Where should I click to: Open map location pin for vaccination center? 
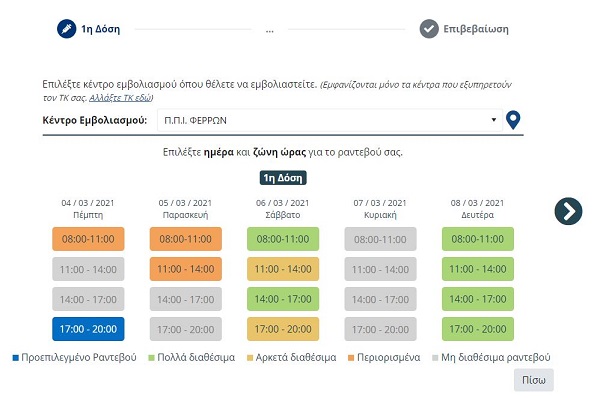click(513, 120)
